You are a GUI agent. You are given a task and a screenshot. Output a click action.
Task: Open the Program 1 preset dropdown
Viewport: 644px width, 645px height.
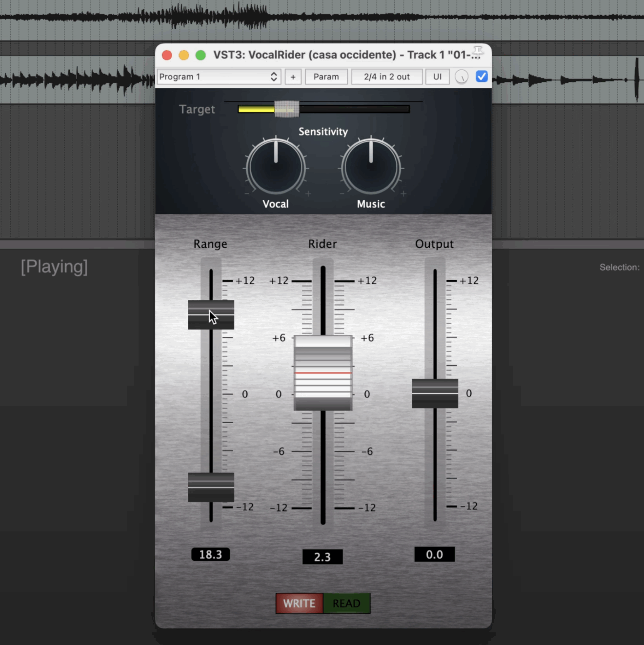point(219,77)
